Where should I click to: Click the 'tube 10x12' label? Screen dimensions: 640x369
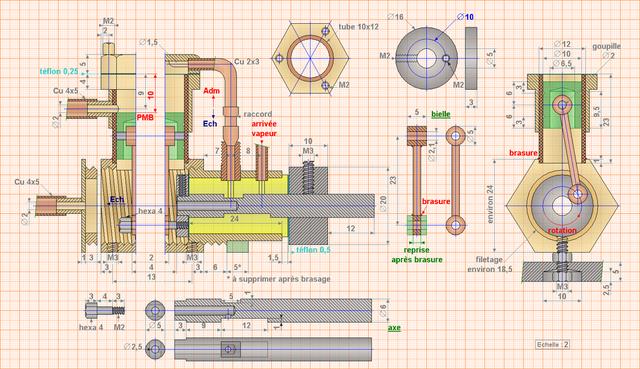[358, 27]
